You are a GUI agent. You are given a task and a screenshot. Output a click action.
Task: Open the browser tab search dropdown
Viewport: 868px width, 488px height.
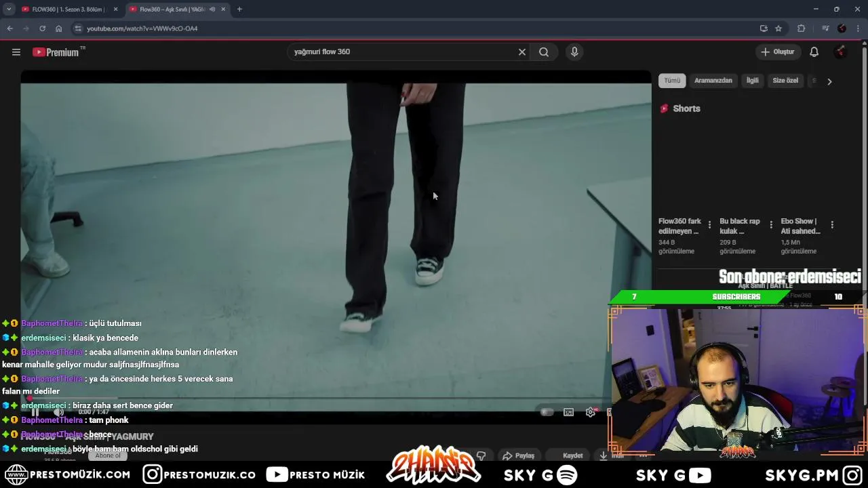9,9
